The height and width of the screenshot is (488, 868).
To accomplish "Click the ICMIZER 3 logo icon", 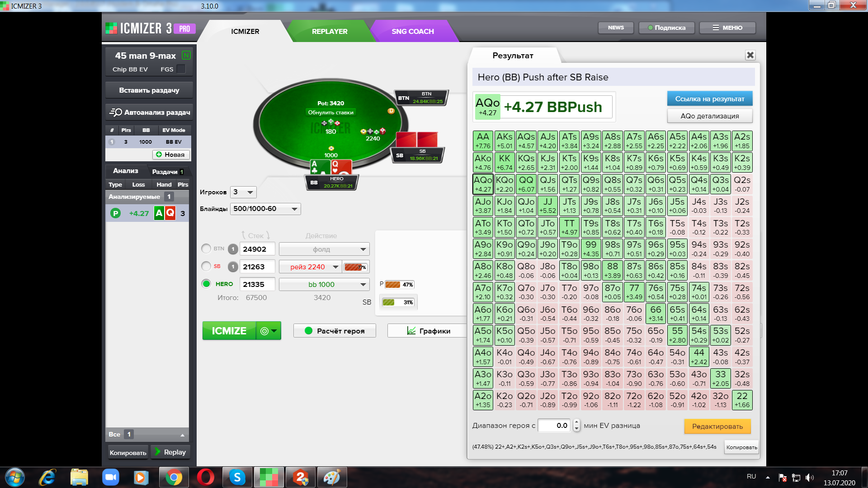I will coord(111,28).
